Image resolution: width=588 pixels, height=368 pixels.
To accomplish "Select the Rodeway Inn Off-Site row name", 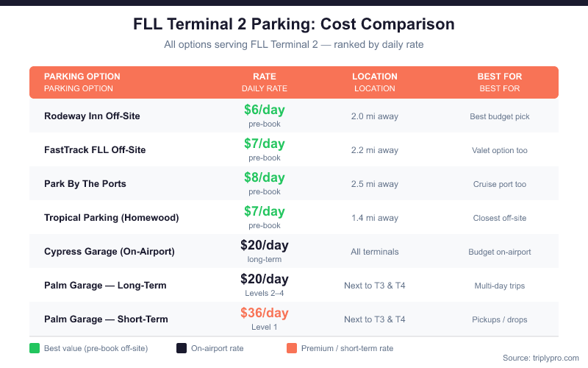I will [x=92, y=116].
